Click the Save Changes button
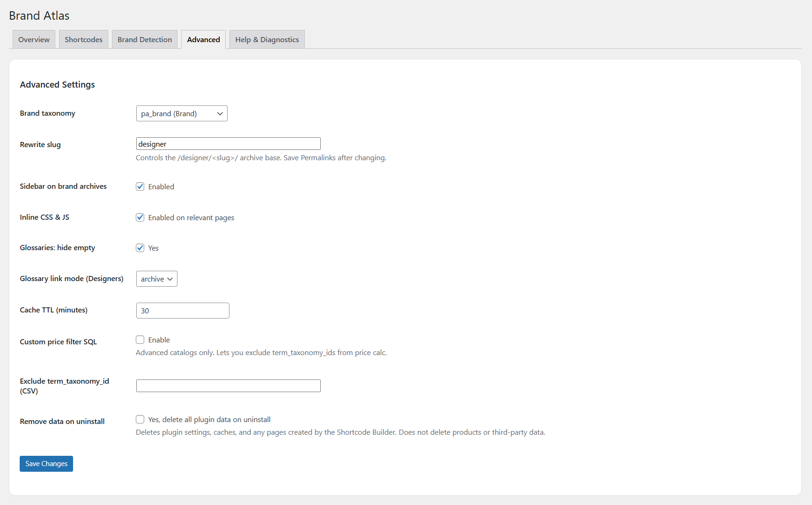Viewport: 812px width, 505px height. (46, 463)
